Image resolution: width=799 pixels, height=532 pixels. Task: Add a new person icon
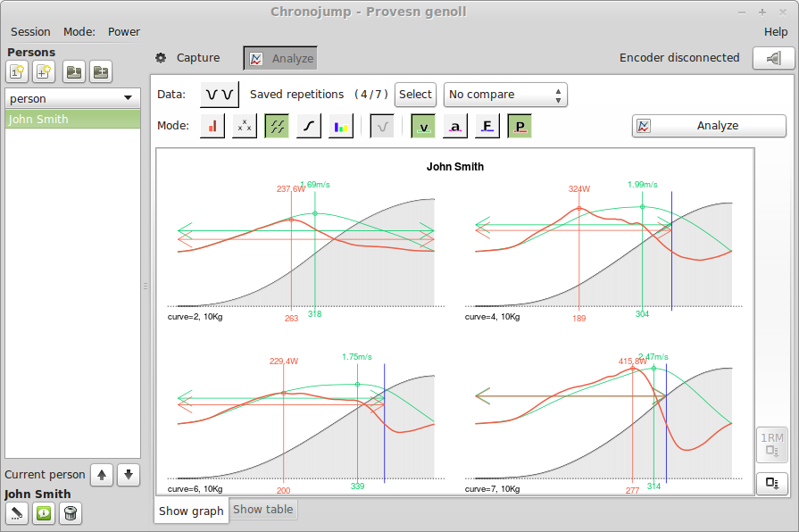point(17,71)
